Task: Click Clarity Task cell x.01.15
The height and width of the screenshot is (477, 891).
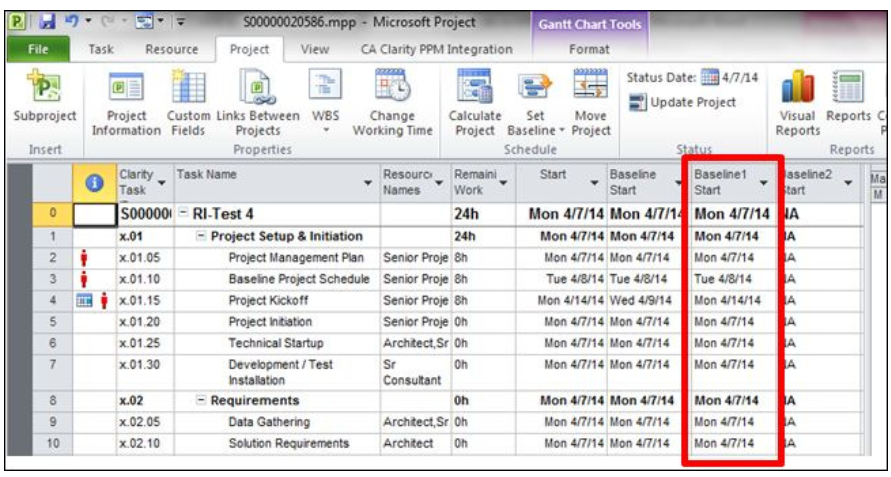Action: coord(145,301)
